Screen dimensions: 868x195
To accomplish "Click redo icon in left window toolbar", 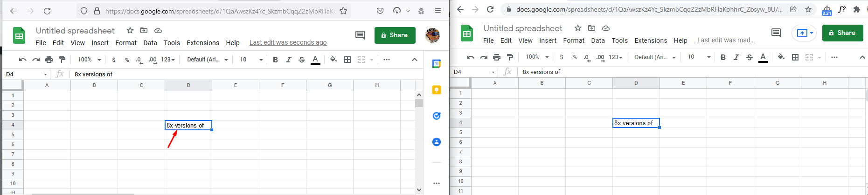I will point(36,60).
